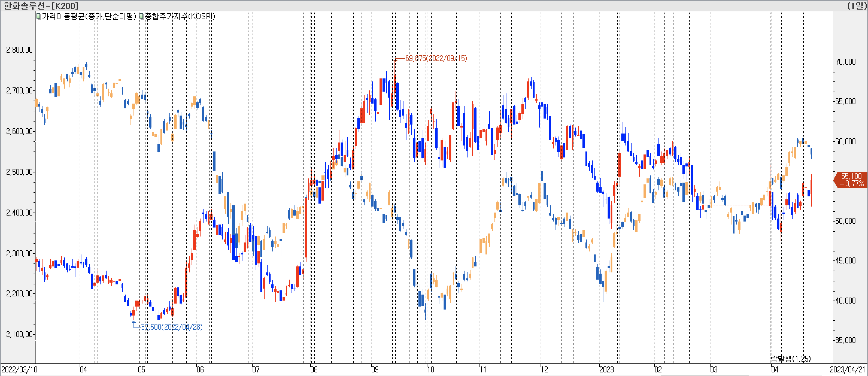Select the 37,500(2022/04/28) low price label

(172, 327)
